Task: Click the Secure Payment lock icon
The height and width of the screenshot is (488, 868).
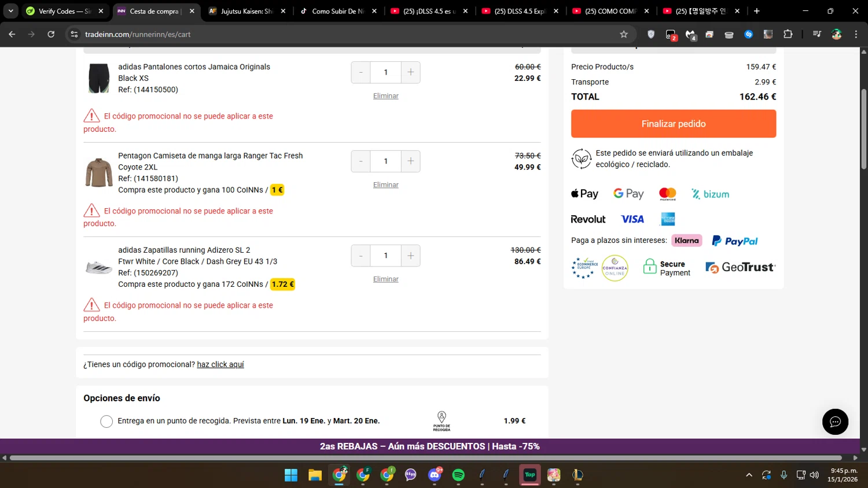Action: point(650,267)
